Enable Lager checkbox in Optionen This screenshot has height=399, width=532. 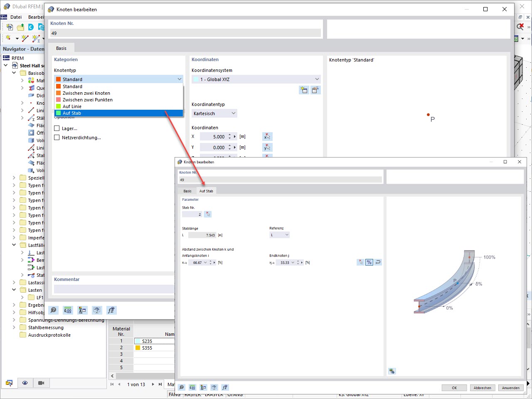tap(57, 128)
